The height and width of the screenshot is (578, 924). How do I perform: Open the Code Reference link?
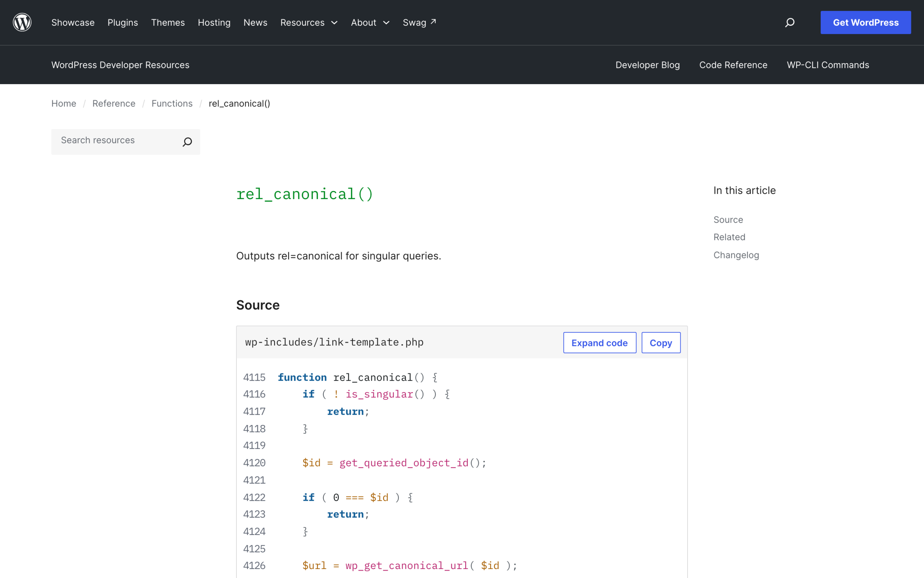(x=733, y=65)
